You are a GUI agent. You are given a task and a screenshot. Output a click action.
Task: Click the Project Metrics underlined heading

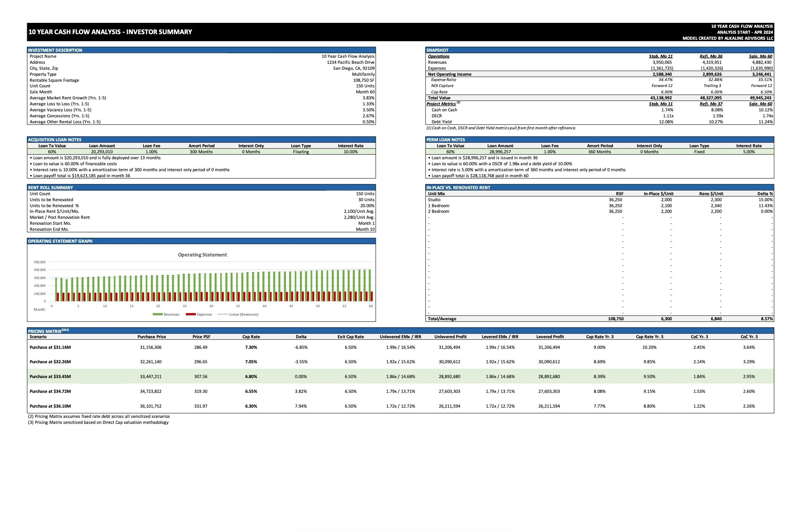441,104
